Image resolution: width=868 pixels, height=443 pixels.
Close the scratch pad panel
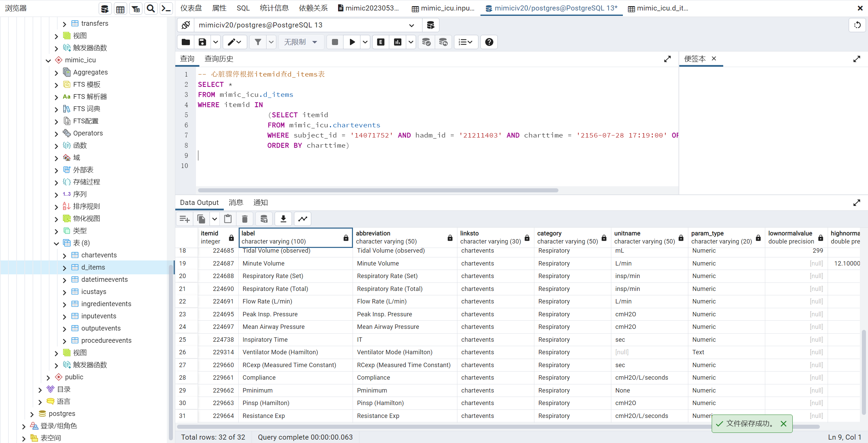coord(714,59)
